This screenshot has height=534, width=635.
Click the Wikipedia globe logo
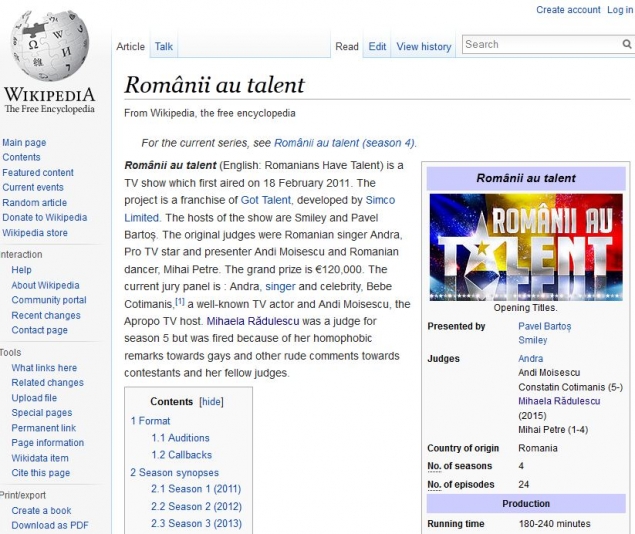click(x=50, y=45)
